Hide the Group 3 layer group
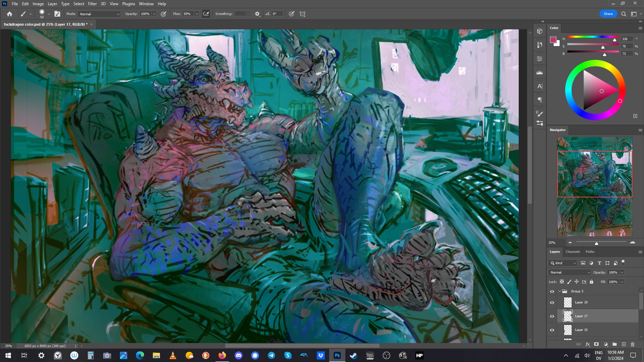The width and height of the screenshot is (644, 362). (552, 291)
